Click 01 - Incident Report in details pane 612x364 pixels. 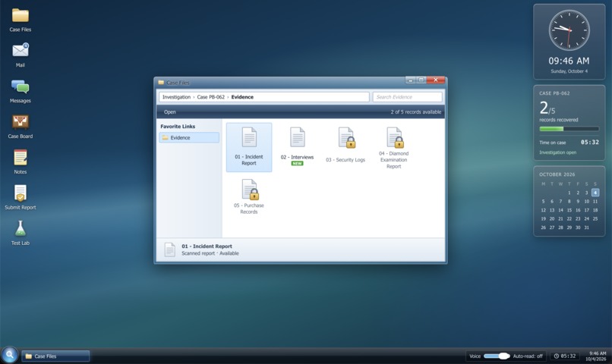click(x=207, y=246)
